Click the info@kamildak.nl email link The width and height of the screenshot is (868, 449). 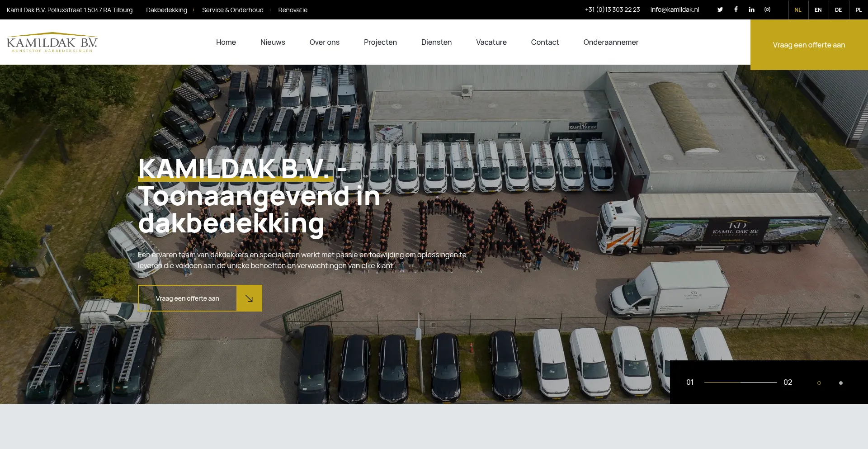(x=675, y=9)
